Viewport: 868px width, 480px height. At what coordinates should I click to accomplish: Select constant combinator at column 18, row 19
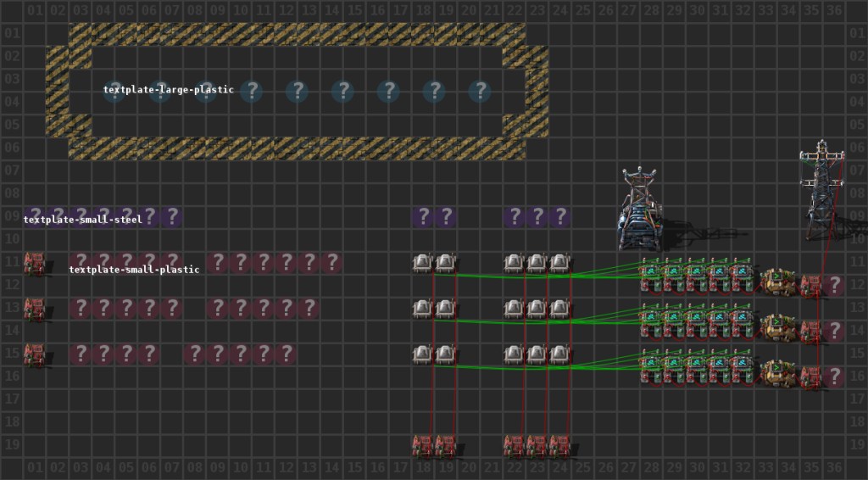point(422,446)
